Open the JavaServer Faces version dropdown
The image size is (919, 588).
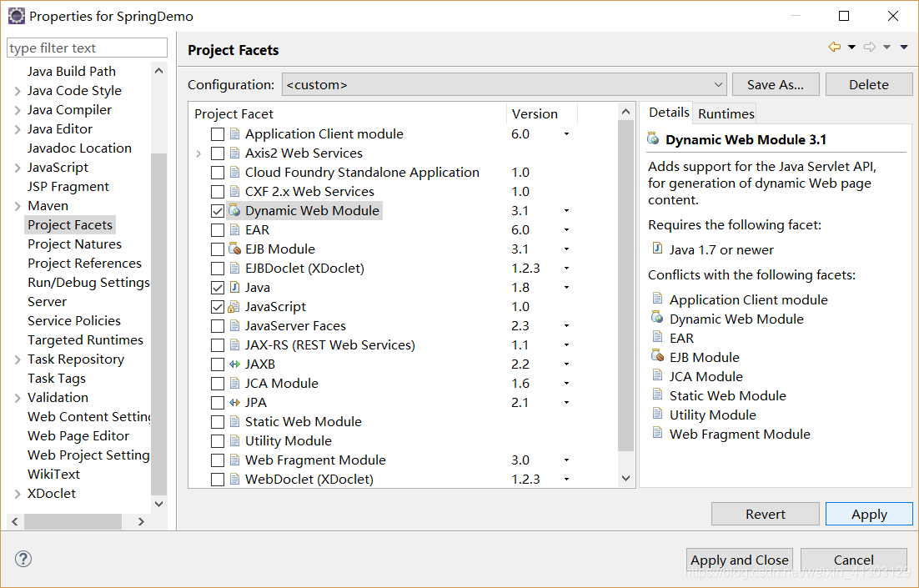pyautogui.click(x=566, y=326)
